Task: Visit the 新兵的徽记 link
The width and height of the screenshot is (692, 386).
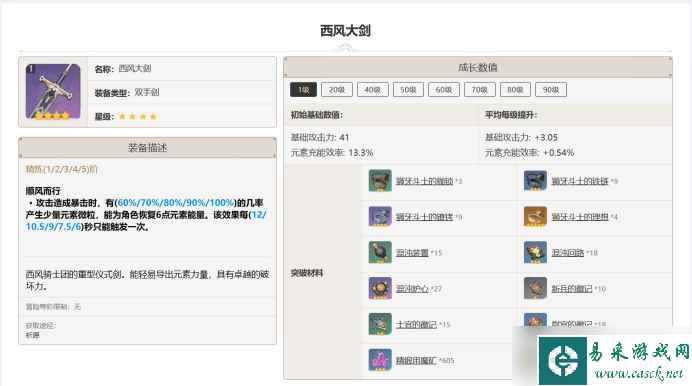Action: [572, 289]
